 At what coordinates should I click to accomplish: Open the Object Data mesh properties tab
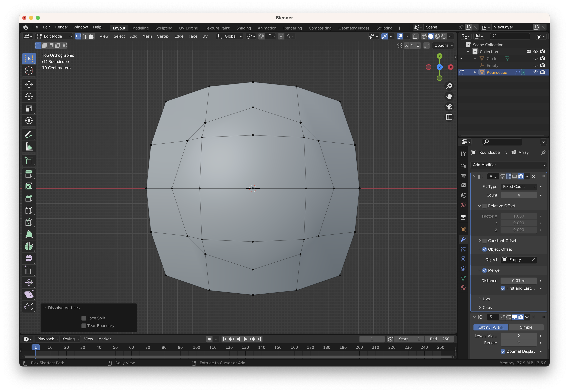pos(463,278)
